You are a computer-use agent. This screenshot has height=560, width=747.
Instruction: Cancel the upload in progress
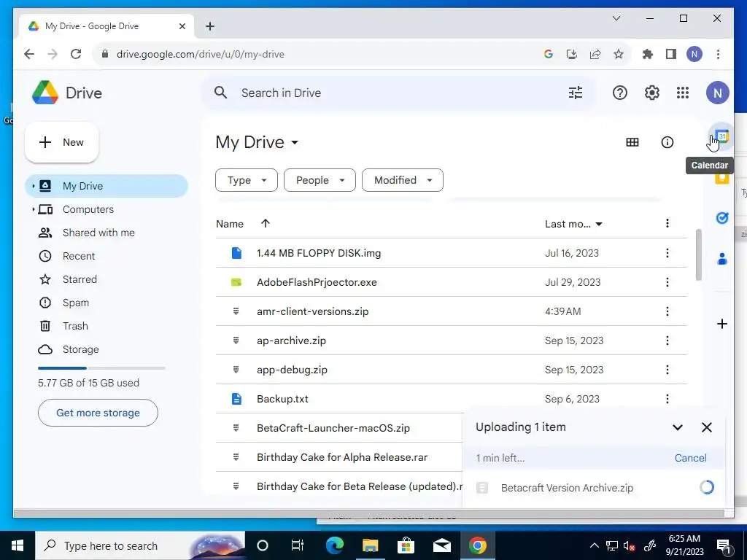tap(690, 458)
